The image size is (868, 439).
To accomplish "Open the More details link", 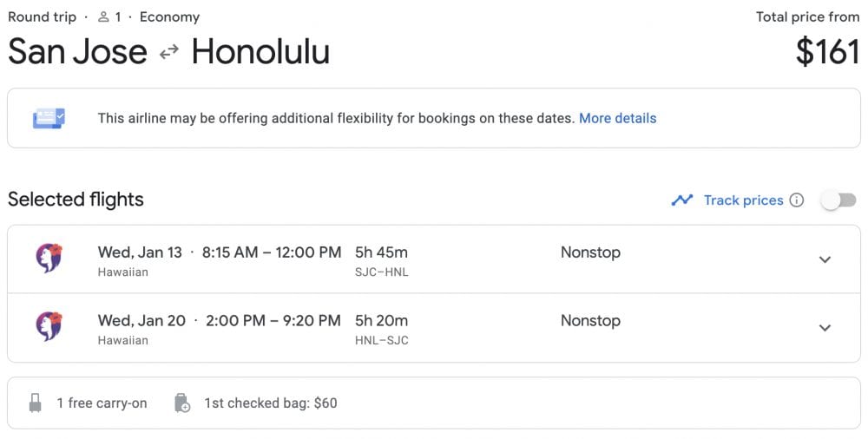I will click(617, 118).
